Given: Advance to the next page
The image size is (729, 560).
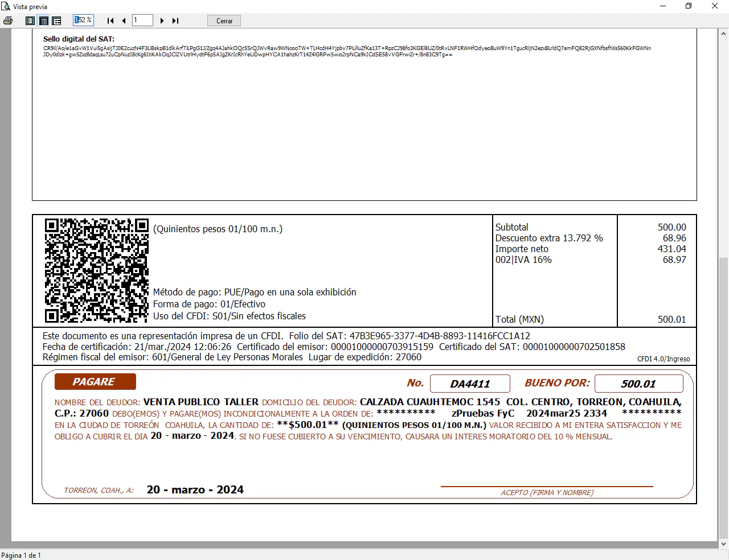Looking at the screenshot, I should [162, 20].
